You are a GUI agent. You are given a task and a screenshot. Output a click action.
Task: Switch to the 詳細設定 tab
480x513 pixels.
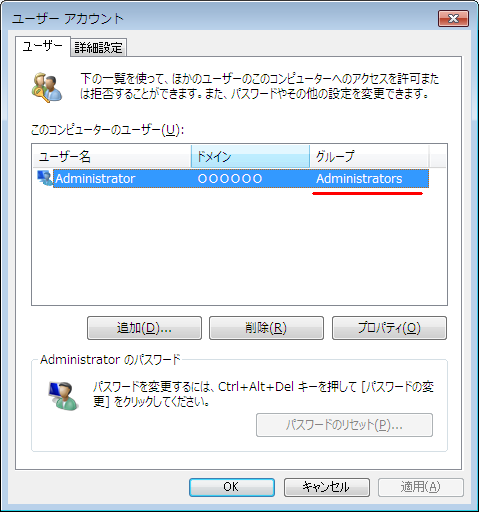pos(98,47)
